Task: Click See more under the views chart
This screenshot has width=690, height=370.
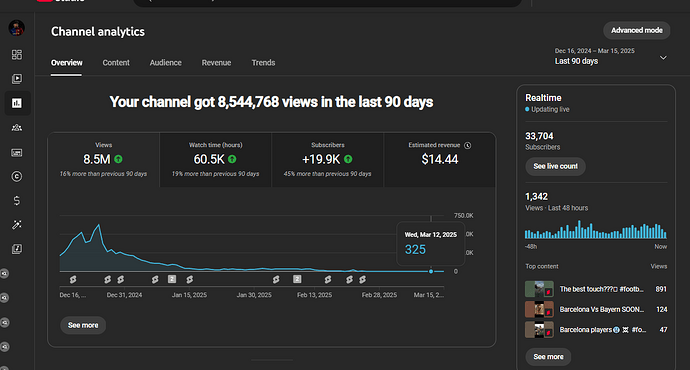Action: [83, 325]
